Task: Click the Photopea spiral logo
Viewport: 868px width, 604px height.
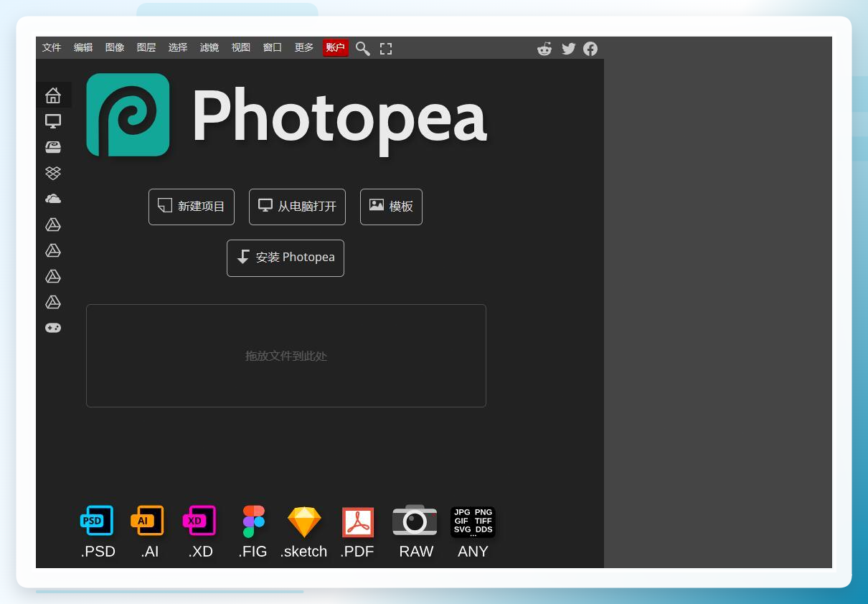Action: [x=128, y=115]
